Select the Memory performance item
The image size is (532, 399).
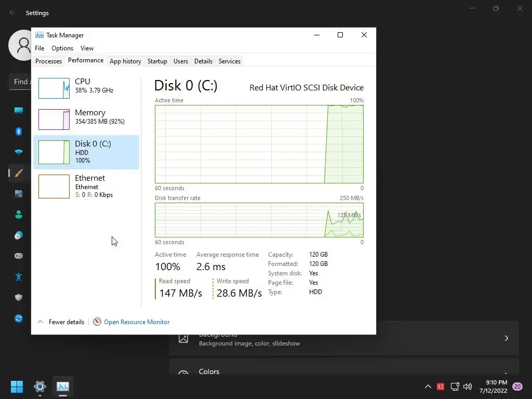pyautogui.click(x=86, y=119)
